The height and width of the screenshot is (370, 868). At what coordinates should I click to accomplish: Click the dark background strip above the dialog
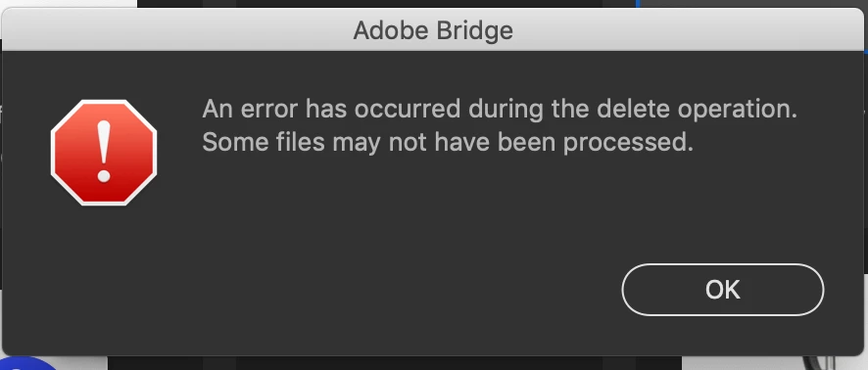click(388, 3)
